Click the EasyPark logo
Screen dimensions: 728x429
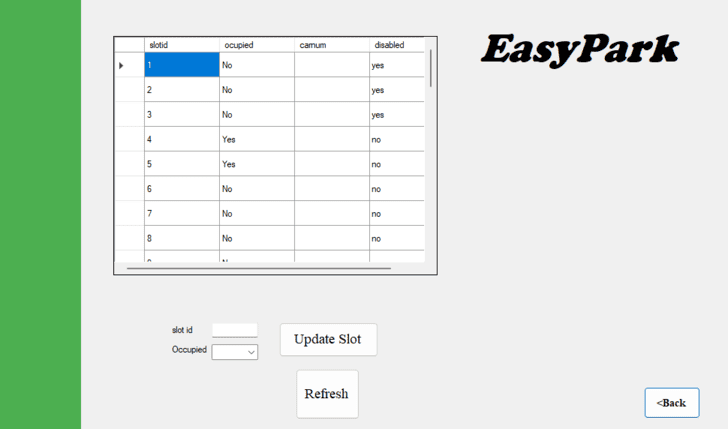tap(580, 50)
